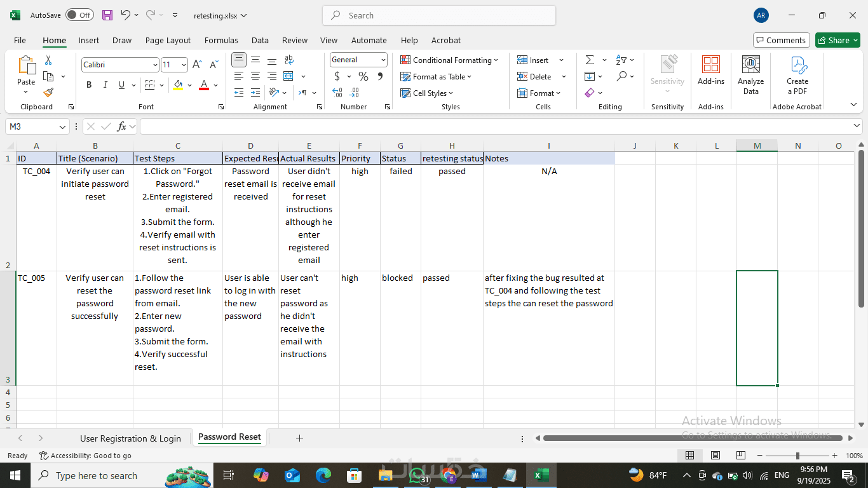Switch to Data ribbon tab
This screenshot has width=868, height=488.
click(x=260, y=40)
